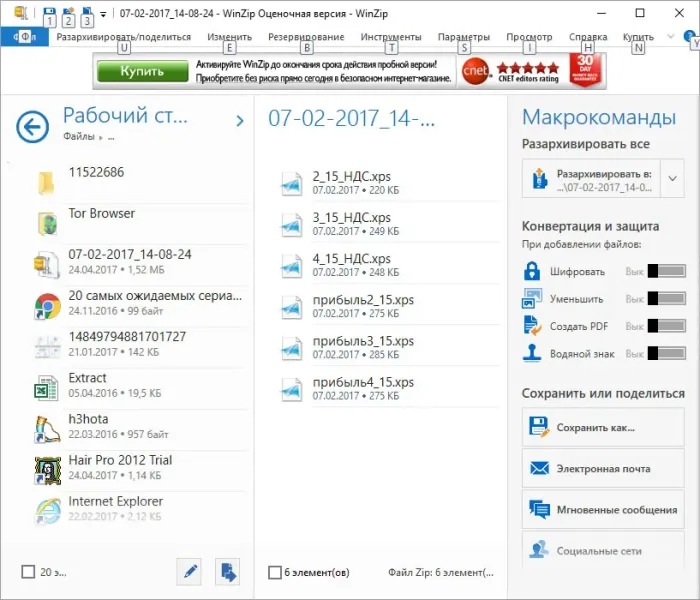The height and width of the screenshot is (600, 700).
Task: Select the 14849794881701727 image file thumbnail
Action: pos(47,347)
